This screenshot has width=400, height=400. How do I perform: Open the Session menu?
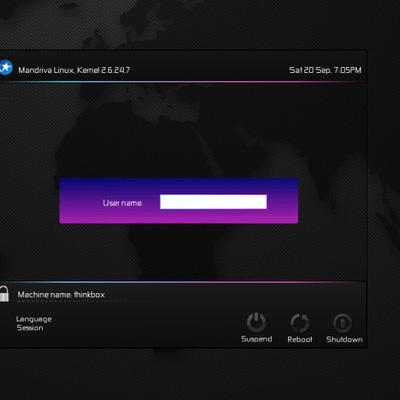30,328
